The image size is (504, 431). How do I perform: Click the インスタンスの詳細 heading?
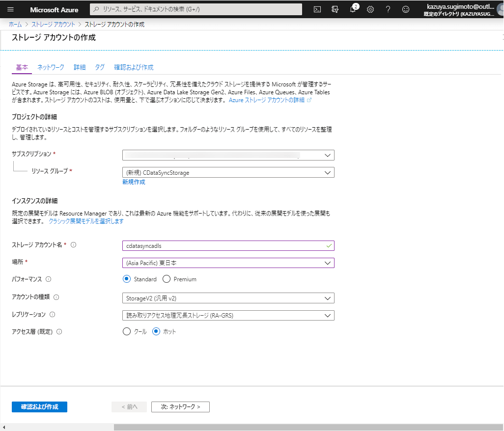[35, 201]
